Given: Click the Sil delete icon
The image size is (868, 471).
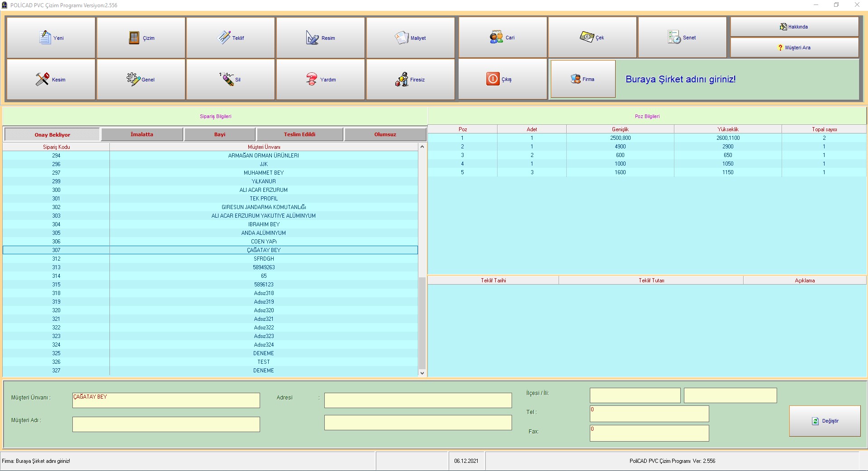Looking at the screenshot, I should tap(227, 79).
